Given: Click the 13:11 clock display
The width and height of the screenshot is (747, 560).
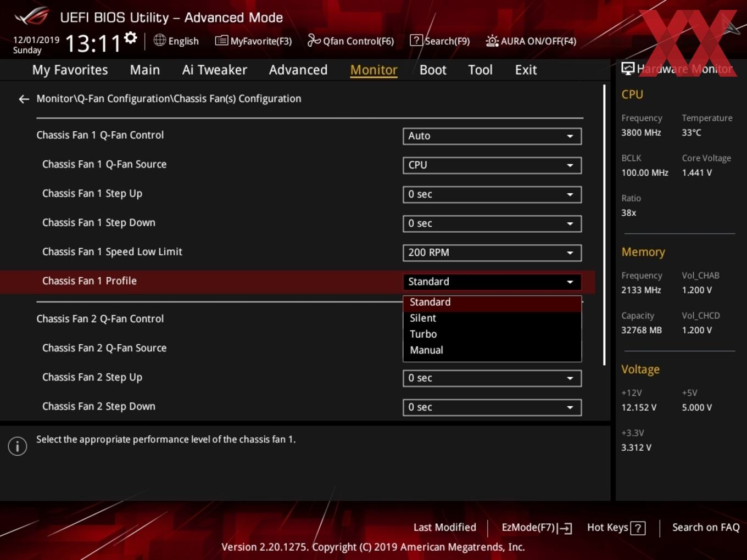Looking at the screenshot, I should (93, 43).
